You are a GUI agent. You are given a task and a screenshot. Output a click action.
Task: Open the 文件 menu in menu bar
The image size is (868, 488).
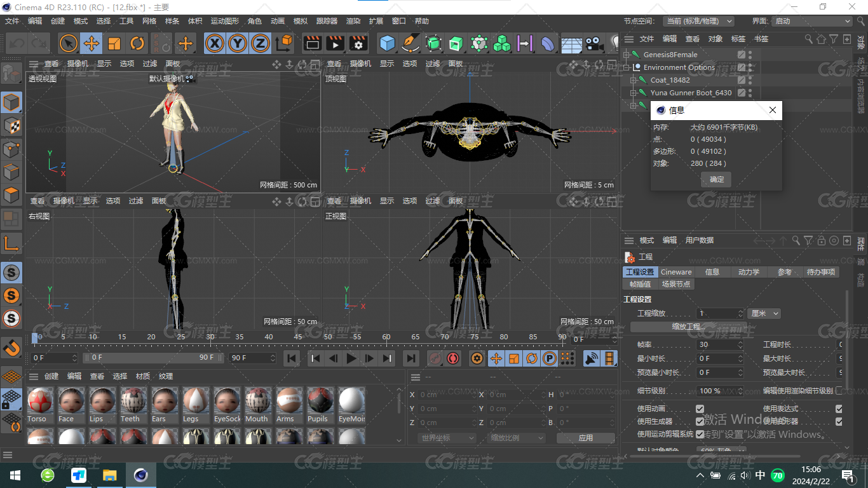pos(12,21)
